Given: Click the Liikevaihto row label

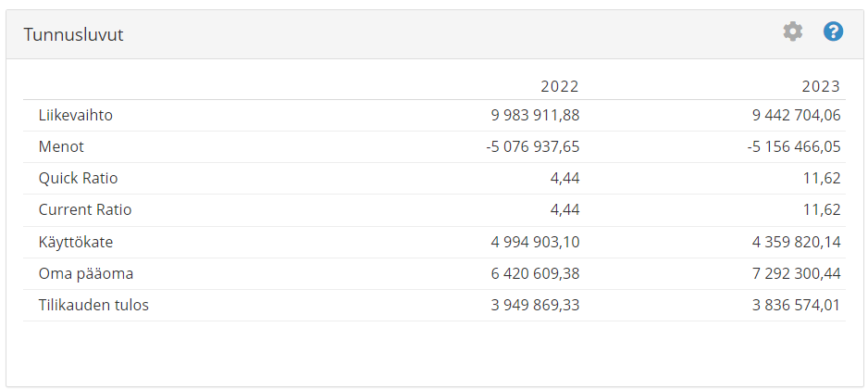Looking at the screenshot, I should [76, 115].
